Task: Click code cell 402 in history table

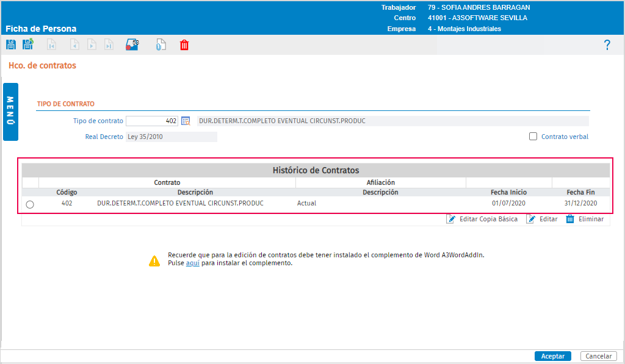Action: click(x=67, y=203)
